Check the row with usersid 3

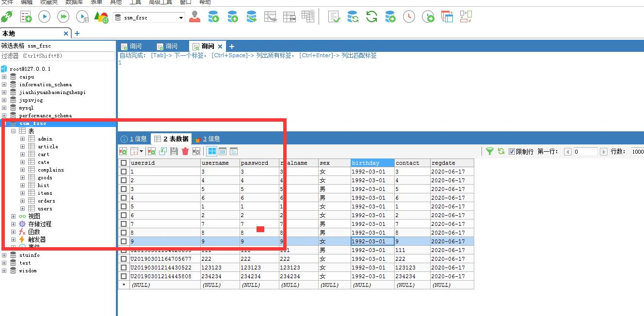point(124,189)
